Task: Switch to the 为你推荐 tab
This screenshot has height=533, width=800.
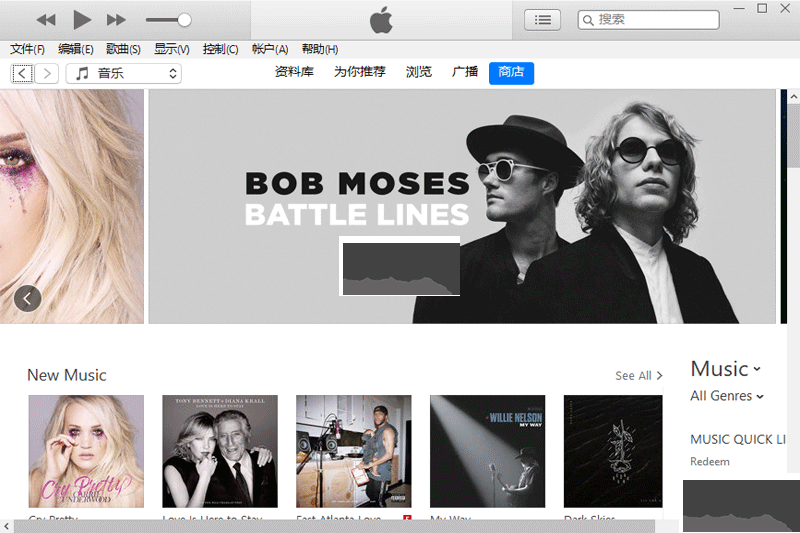Action: tap(360, 72)
